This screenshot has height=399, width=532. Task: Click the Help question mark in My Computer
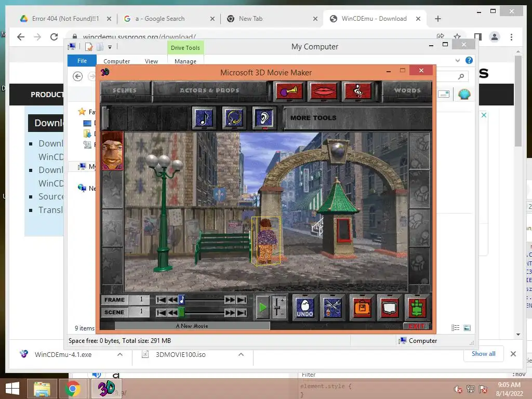coord(469,60)
